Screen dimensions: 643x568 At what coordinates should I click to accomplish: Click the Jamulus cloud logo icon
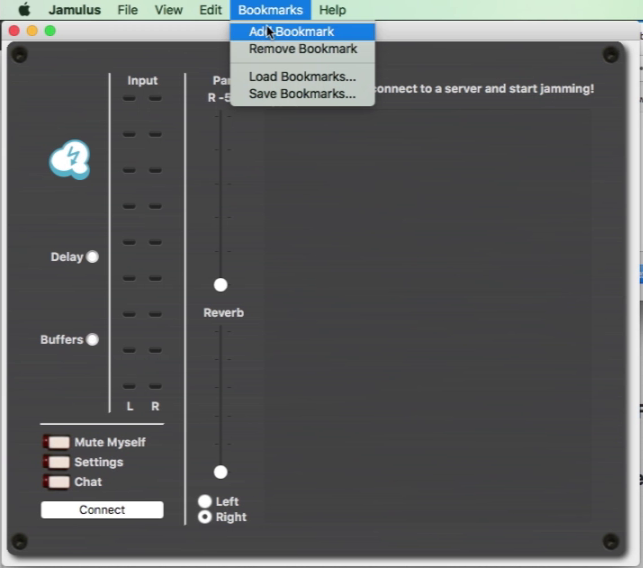(x=70, y=160)
